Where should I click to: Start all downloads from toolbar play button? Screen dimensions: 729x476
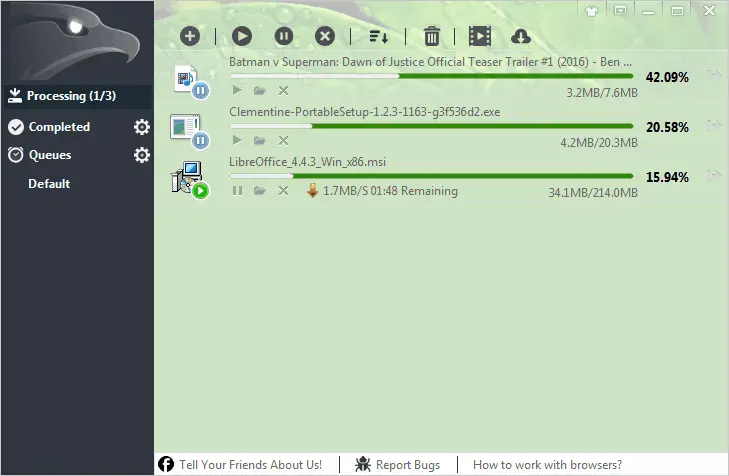tap(242, 36)
